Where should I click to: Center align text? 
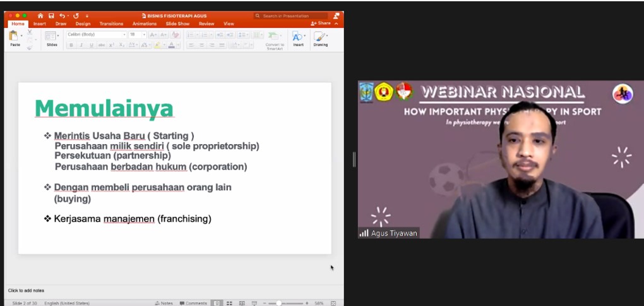click(x=201, y=46)
